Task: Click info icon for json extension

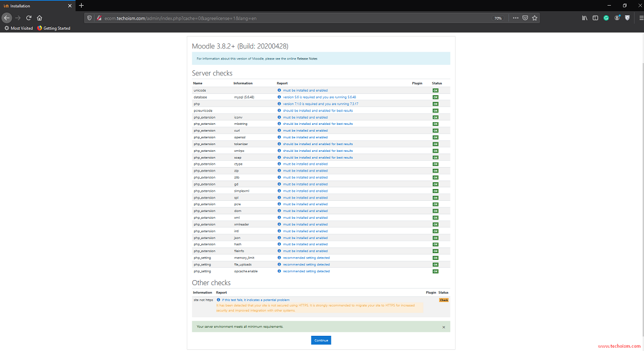Action: coord(280,238)
